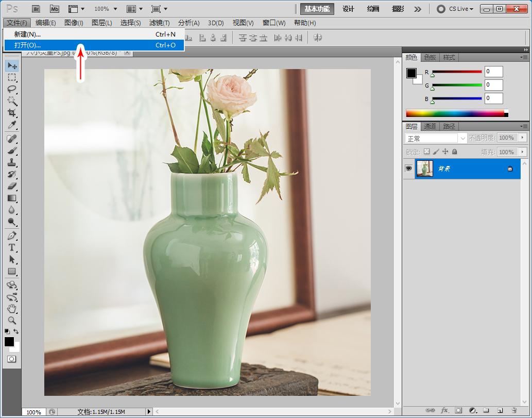Open the Screen Mode dropdown
This screenshot has height=418, width=532.
(x=159, y=9)
